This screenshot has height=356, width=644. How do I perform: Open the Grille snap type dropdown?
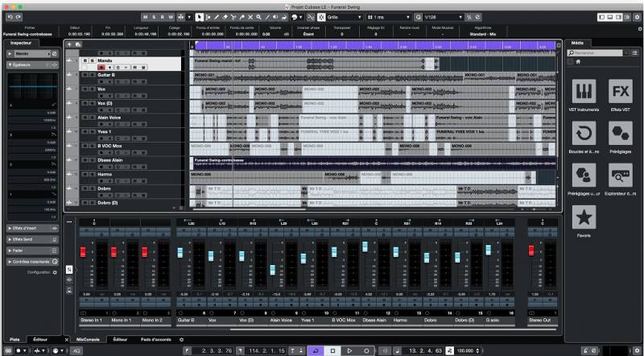coord(341,16)
